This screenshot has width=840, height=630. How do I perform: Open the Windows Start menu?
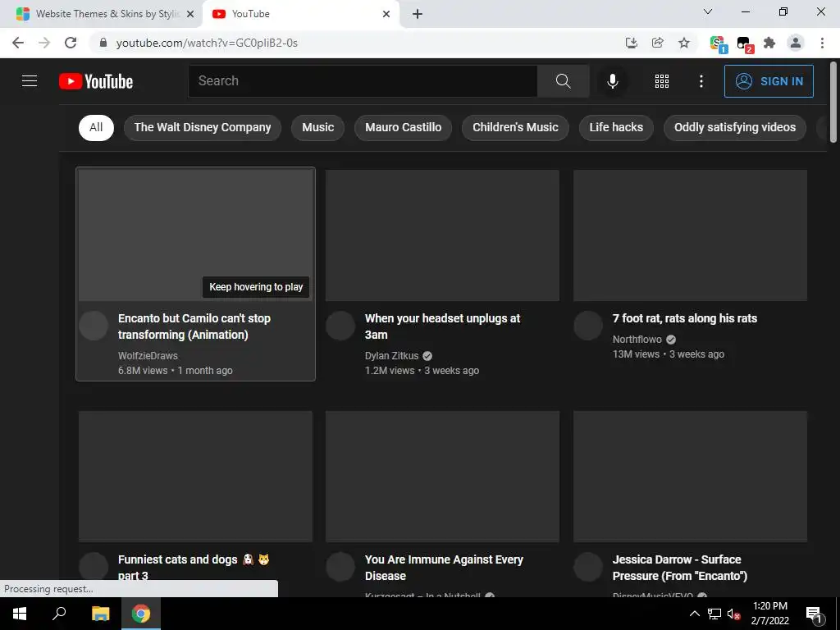click(x=20, y=614)
